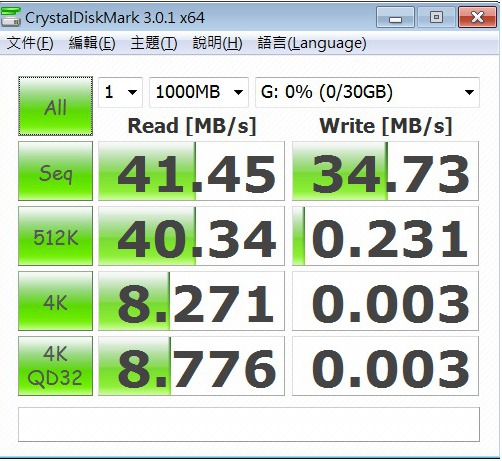Run all benchmarks with the All button

[x=55, y=106]
